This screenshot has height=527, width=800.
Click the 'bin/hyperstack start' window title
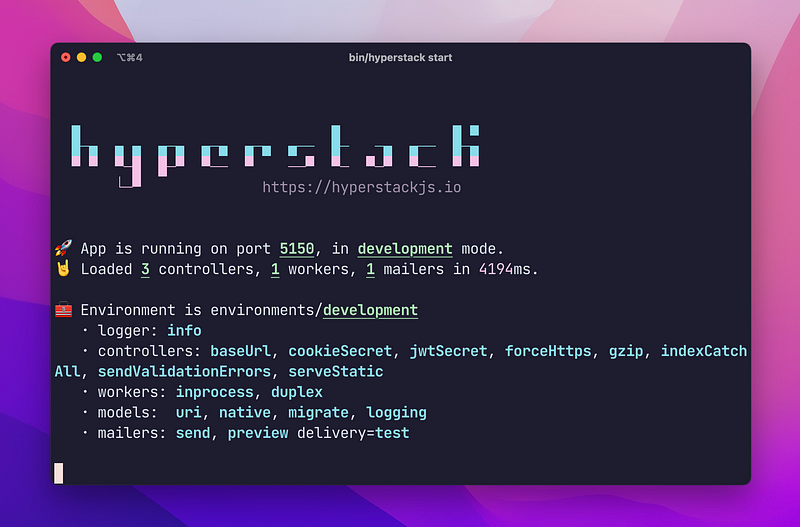400,58
